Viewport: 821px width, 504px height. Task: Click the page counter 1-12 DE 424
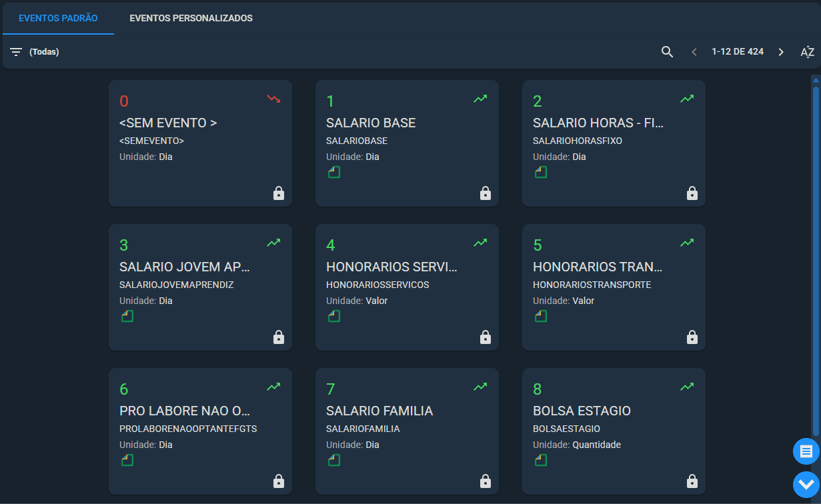point(738,52)
